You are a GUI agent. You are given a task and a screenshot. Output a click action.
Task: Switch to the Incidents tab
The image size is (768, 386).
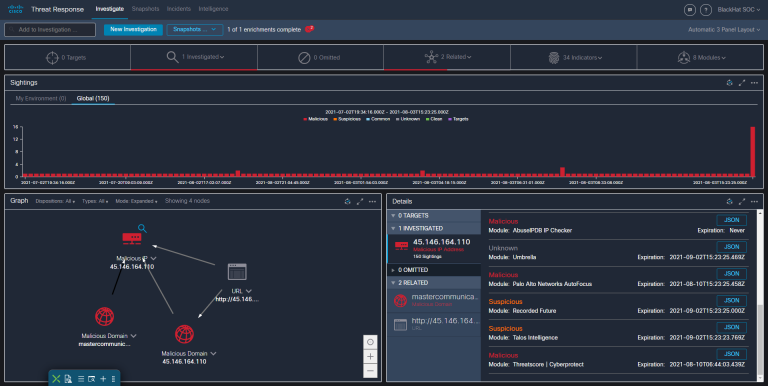click(179, 9)
